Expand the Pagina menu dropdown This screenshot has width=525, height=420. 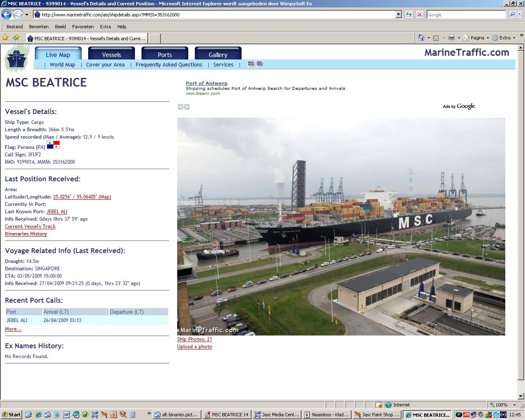[487, 38]
